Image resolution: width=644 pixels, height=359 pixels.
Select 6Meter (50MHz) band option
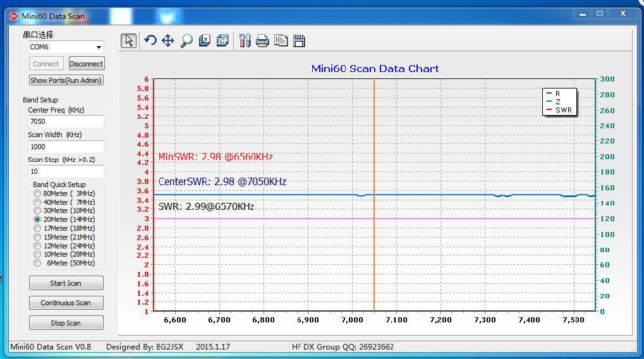[38, 263]
